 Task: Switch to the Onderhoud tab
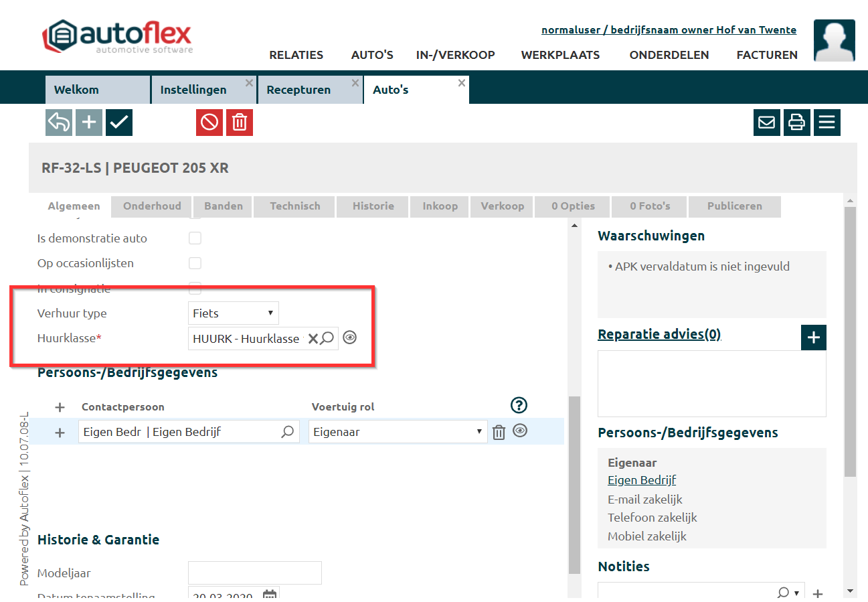click(152, 206)
